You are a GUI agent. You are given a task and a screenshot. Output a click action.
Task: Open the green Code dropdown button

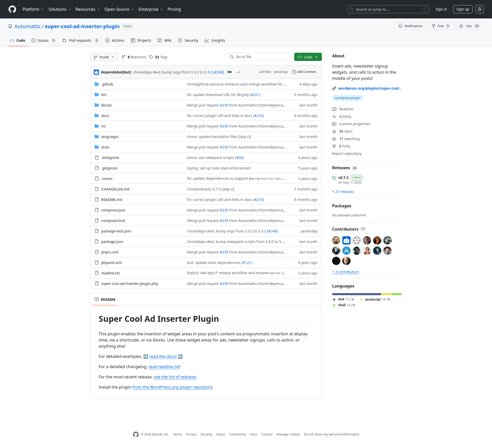tap(308, 57)
